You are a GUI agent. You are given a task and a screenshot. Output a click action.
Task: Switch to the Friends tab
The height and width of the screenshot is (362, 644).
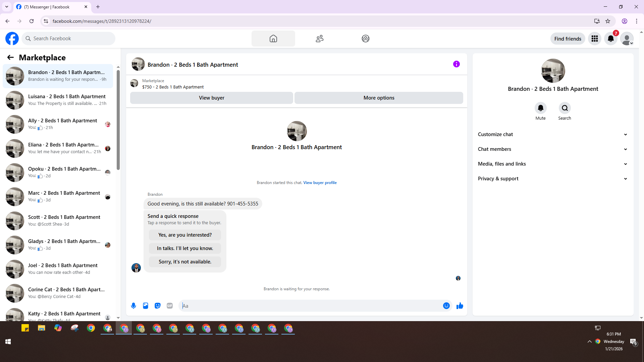click(x=319, y=39)
